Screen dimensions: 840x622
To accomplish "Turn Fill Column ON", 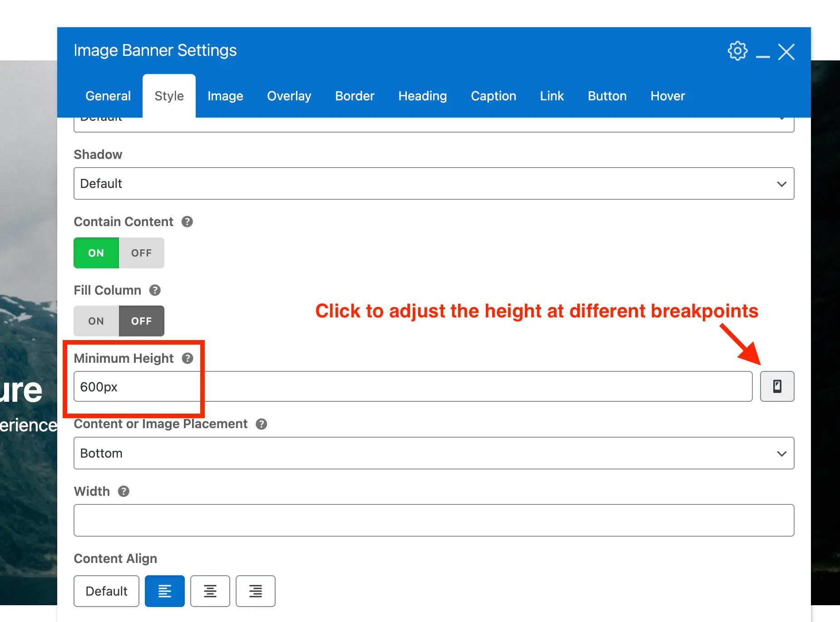I will (96, 321).
